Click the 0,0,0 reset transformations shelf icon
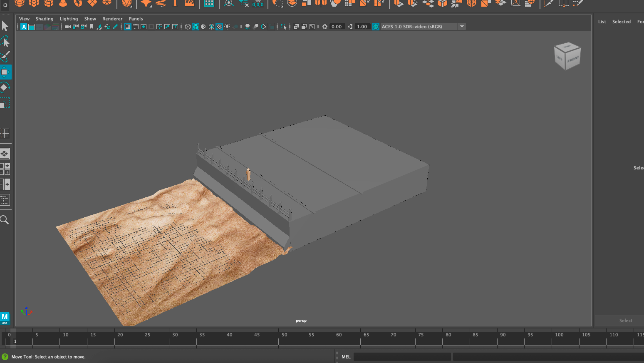 click(x=258, y=3)
